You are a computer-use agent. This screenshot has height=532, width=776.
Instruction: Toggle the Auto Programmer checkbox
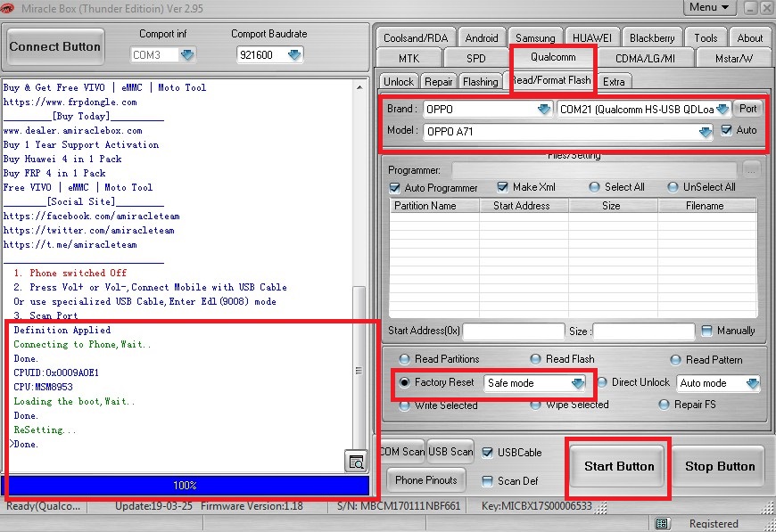(394, 188)
